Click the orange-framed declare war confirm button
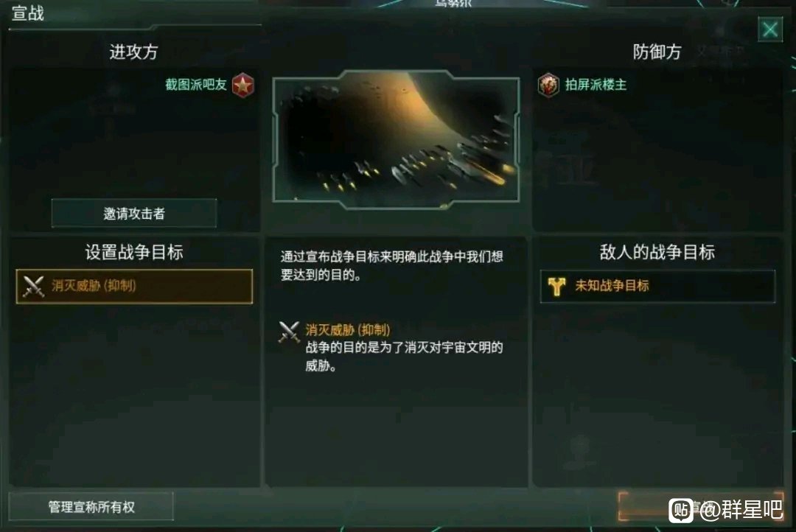Viewport: 796px width, 532px height. [701, 506]
